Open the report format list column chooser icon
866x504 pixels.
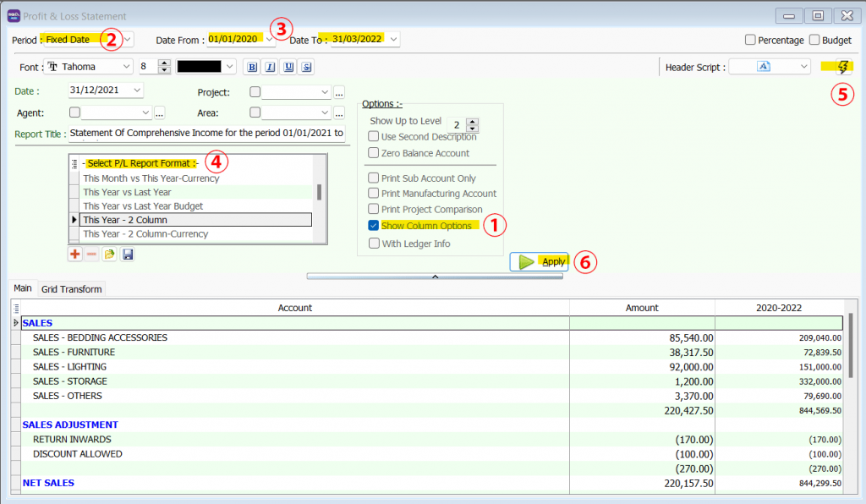(x=74, y=163)
